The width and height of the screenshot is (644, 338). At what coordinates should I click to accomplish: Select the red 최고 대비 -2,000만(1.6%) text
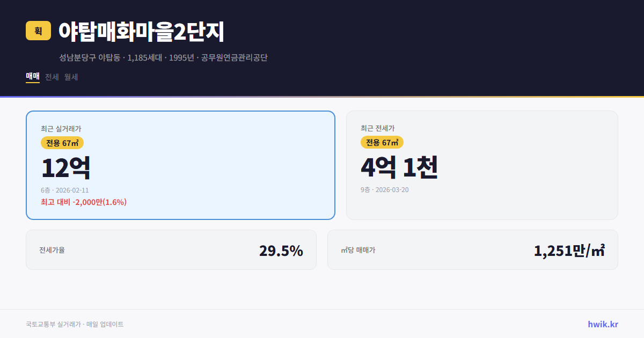(x=84, y=202)
